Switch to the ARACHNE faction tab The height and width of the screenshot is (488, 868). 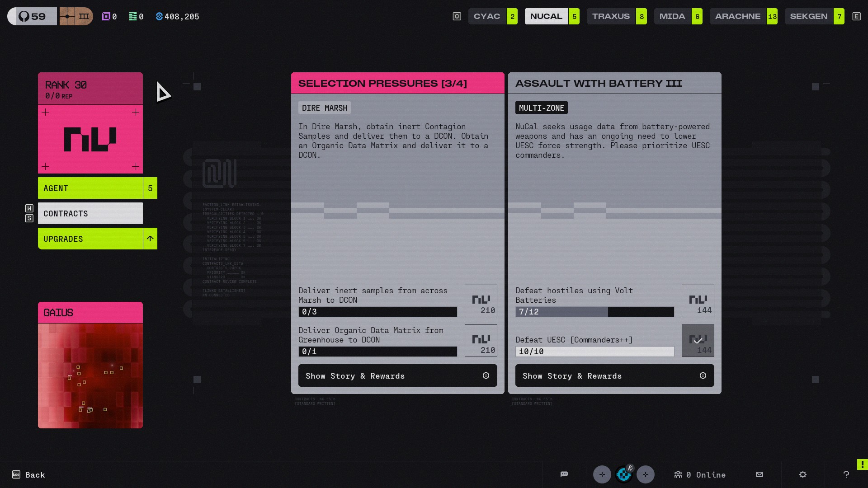[x=743, y=16]
